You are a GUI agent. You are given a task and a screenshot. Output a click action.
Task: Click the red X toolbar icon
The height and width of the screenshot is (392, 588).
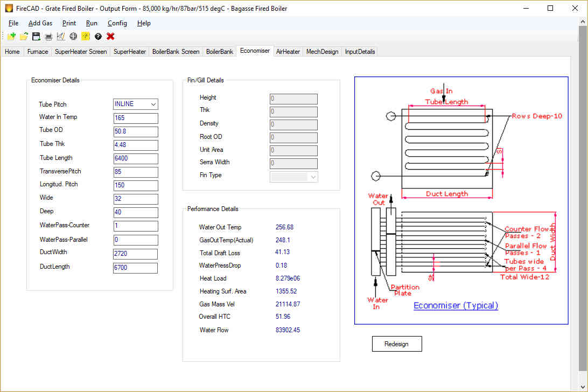tap(110, 37)
